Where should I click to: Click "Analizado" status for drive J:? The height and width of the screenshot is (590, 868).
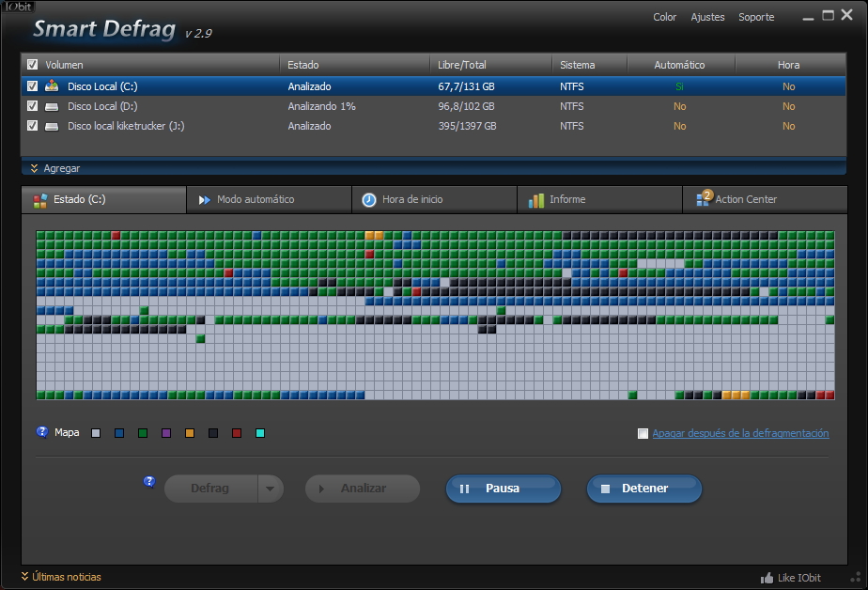(x=309, y=126)
